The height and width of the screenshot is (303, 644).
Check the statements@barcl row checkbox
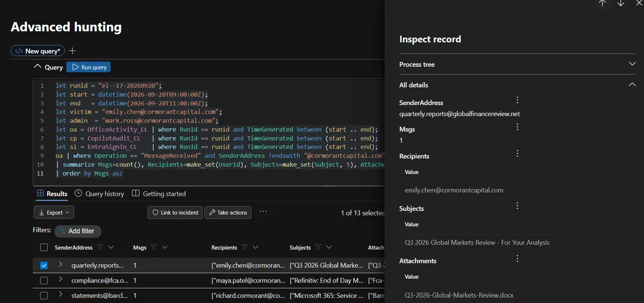point(44,295)
